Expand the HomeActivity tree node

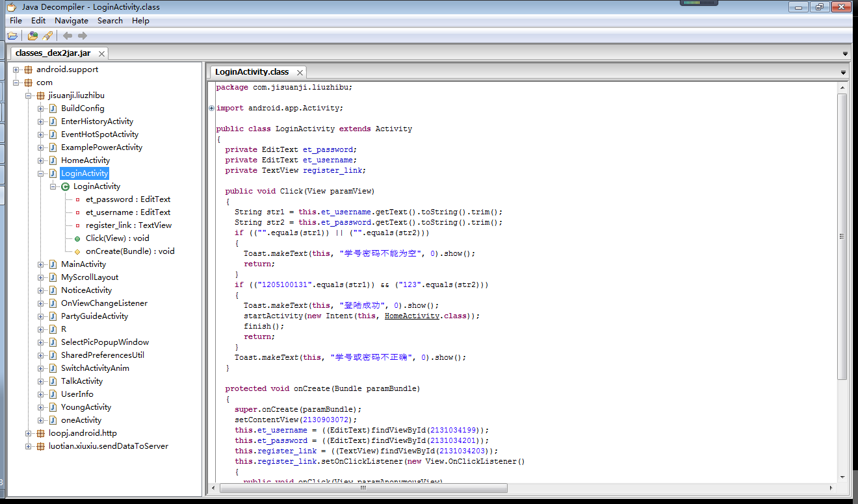[40, 160]
